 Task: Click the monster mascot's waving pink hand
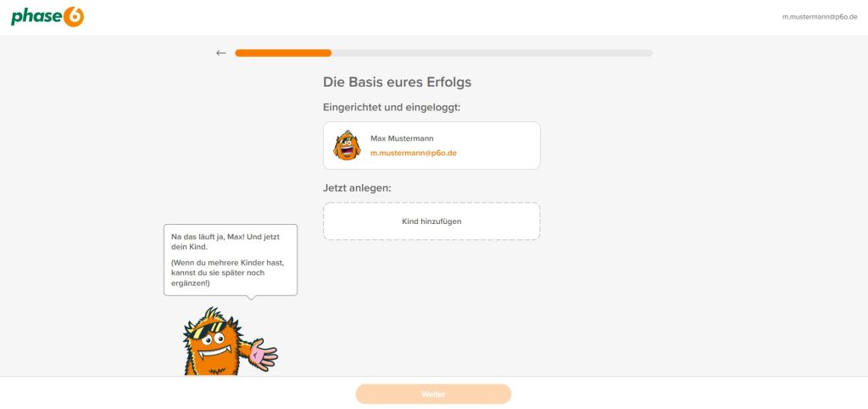coord(263,354)
